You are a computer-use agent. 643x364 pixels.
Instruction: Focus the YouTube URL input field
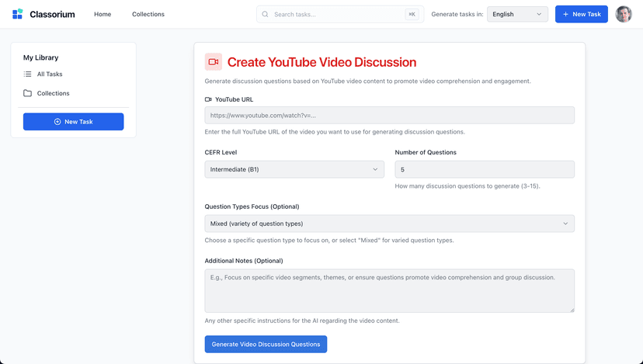tap(389, 116)
